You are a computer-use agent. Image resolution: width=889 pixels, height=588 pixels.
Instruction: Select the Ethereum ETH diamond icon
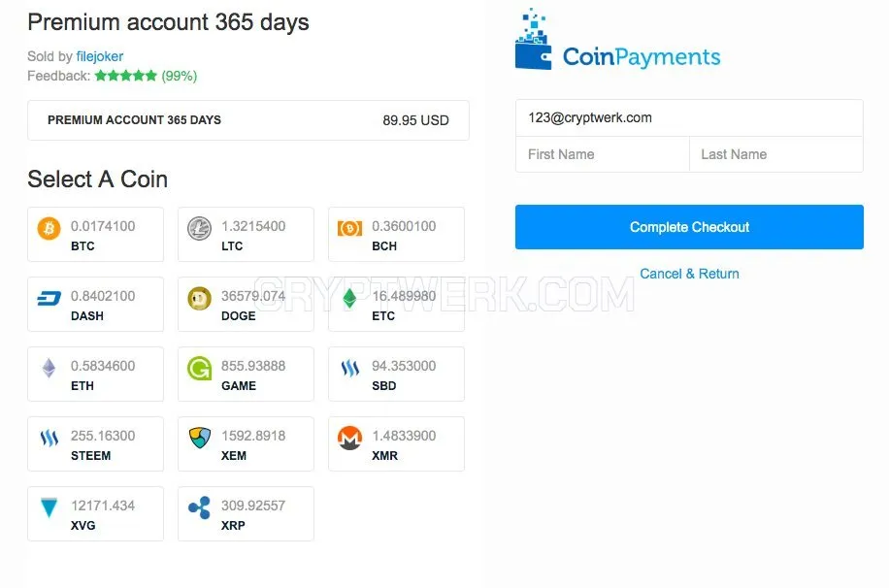(x=49, y=368)
